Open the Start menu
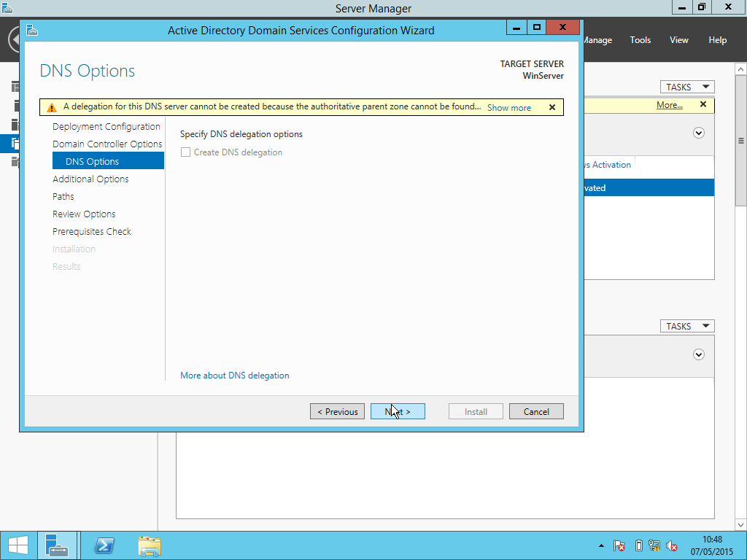Image resolution: width=747 pixels, height=560 pixels. 18,545
